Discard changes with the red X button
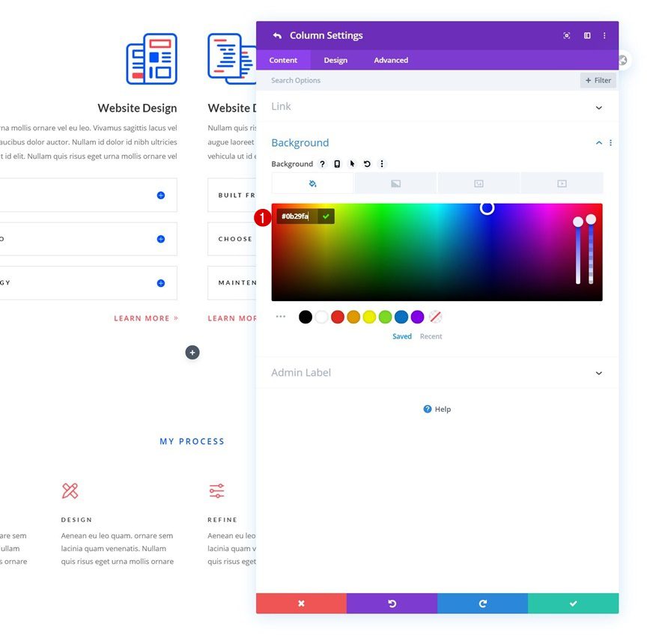The height and width of the screenshot is (644, 659). pos(301,604)
